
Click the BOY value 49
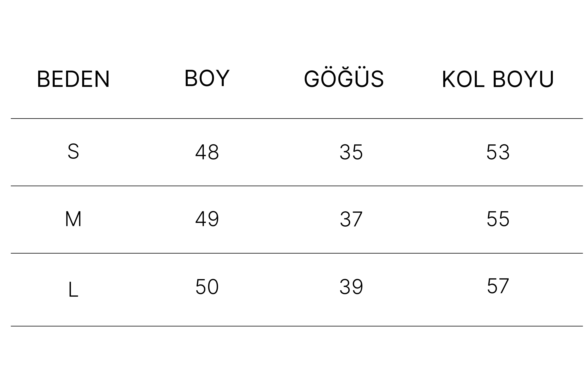[x=207, y=219]
